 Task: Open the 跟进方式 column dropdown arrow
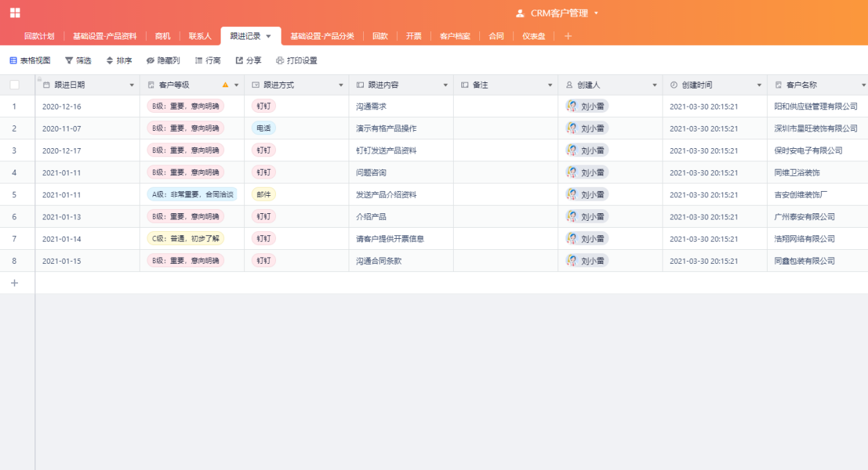pyautogui.click(x=341, y=85)
